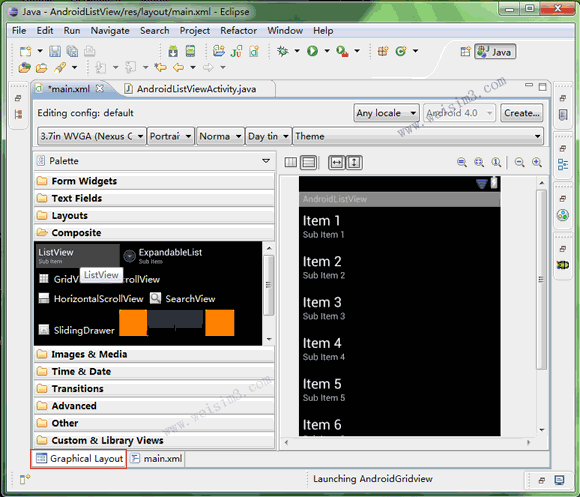Viewport: 580px width, 497px height.
Task: Click the New Java package icon
Action: [383, 51]
